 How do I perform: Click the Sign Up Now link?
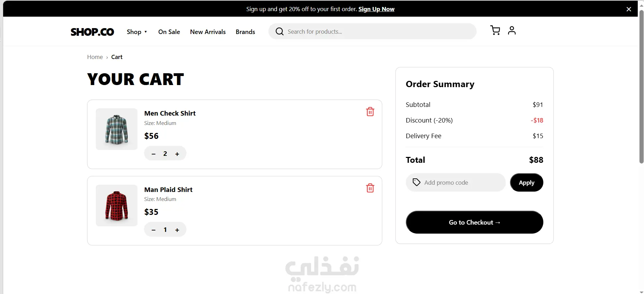[376, 9]
